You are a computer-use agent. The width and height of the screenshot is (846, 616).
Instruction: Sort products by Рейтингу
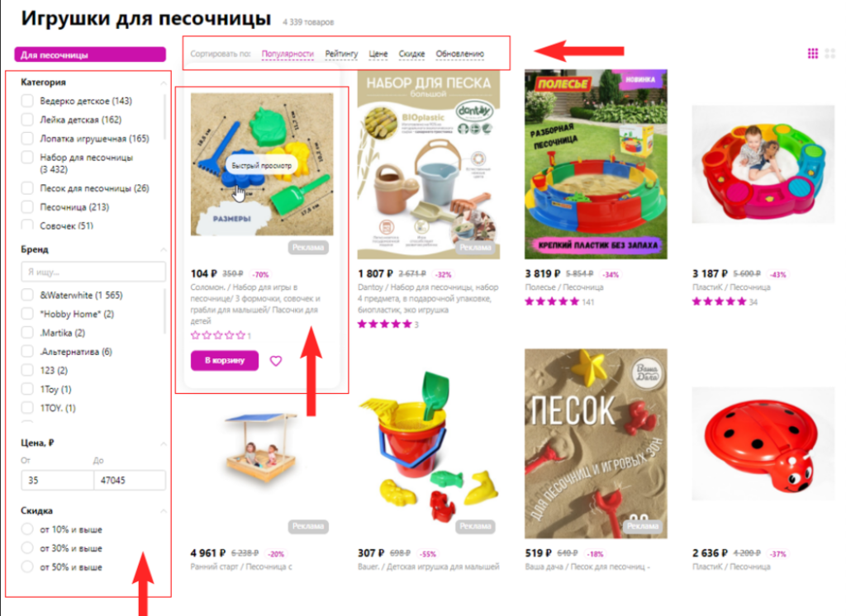point(341,54)
